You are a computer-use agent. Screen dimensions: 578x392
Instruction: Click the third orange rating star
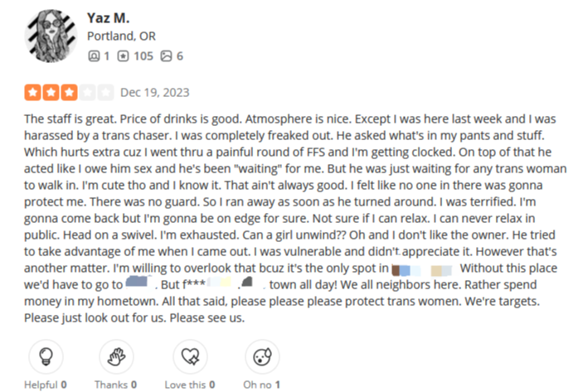point(69,93)
